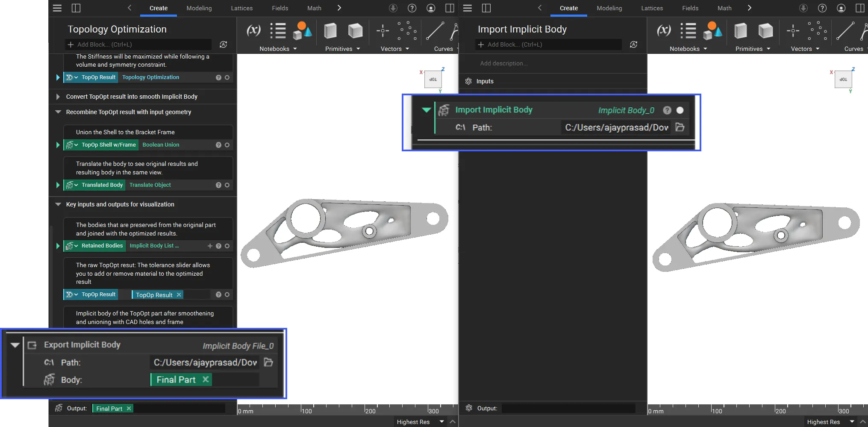This screenshot has width=868, height=427.
Task: Remove Final Part from Export block Body field
Action: (206, 379)
